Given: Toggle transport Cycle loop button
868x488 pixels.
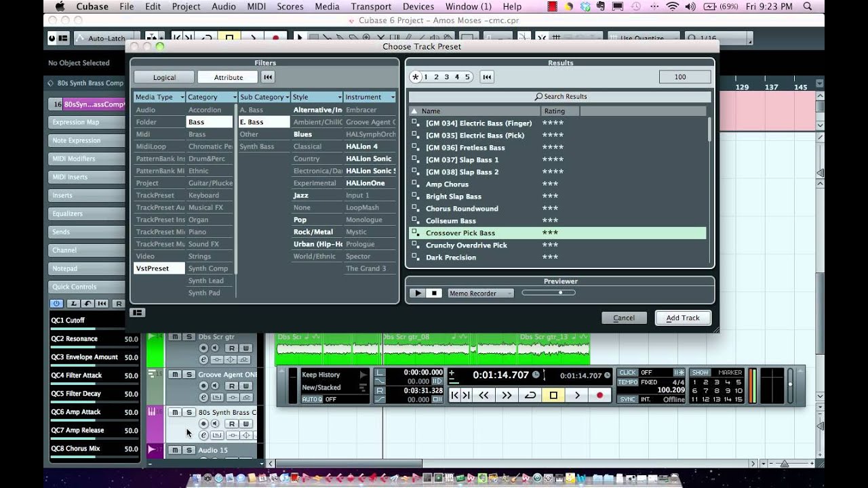Looking at the screenshot, I should coord(530,395).
